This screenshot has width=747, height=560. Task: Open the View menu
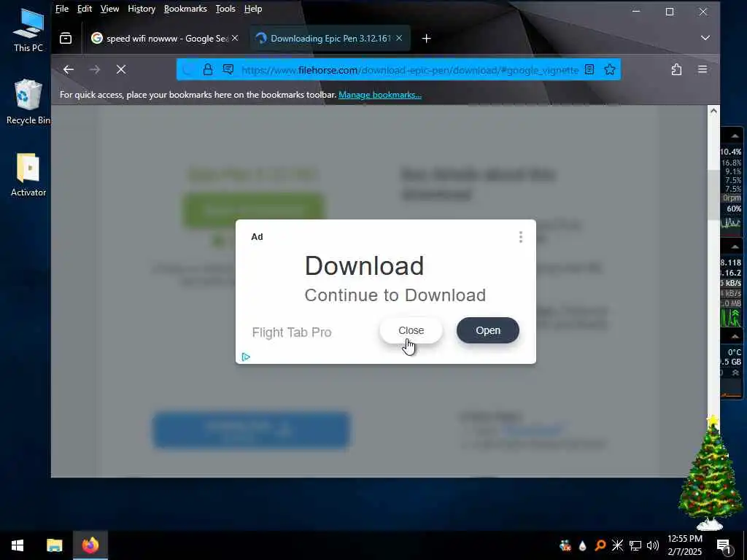click(109, 9)
